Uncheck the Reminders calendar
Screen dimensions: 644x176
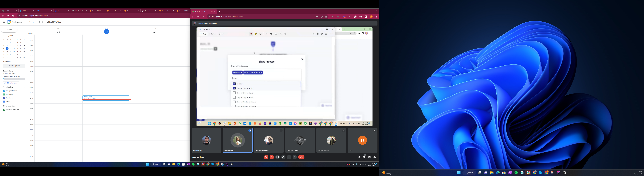pyautogui.click(x=4, y=98)
